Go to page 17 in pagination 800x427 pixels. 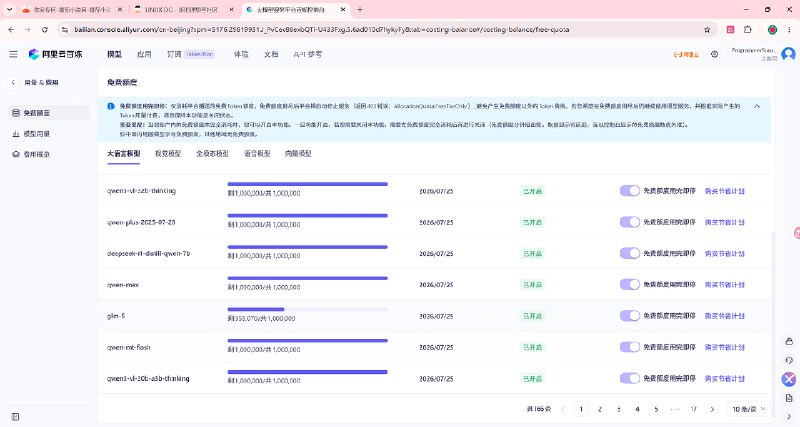[693, 409]
